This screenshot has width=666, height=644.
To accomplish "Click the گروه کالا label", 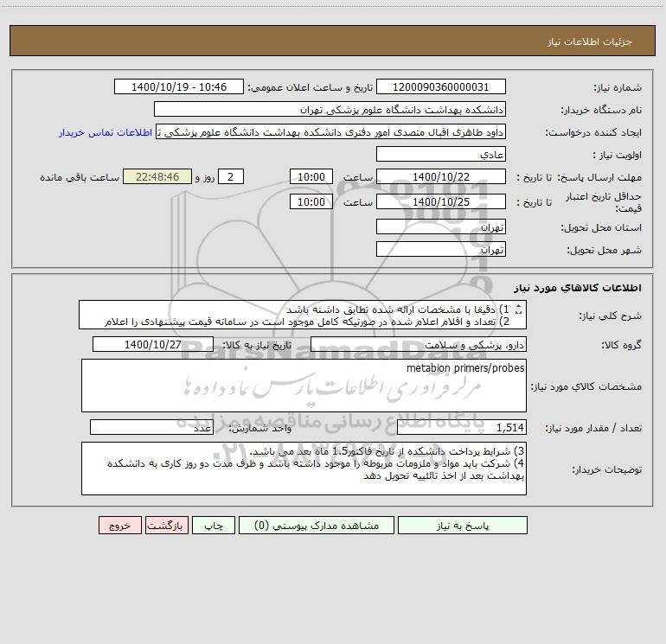I will click(x=621, y=345).
